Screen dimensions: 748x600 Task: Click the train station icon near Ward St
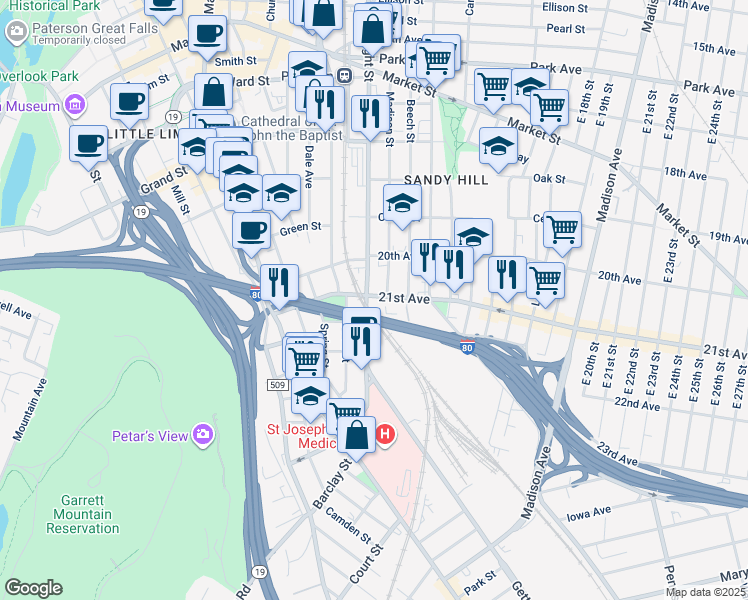[343, 75]
